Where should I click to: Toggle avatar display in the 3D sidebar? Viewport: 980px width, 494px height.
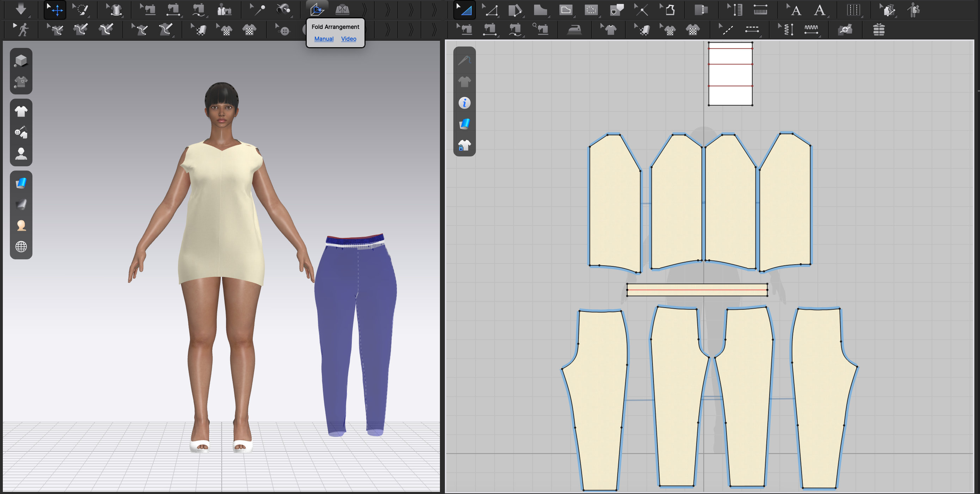point(21,153)
